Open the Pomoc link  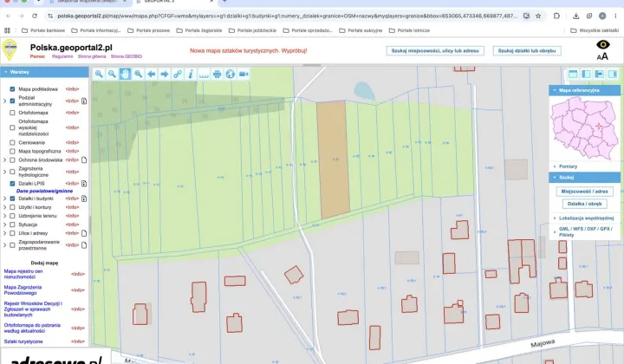(38, 56)
